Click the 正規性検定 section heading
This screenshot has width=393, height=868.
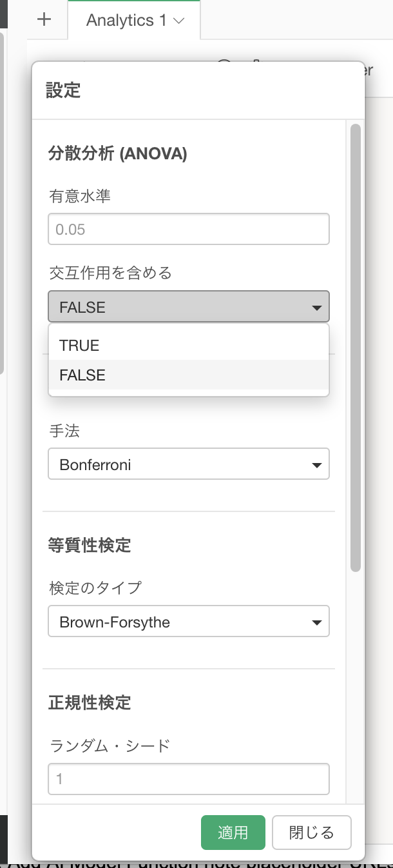pos(90,702)
